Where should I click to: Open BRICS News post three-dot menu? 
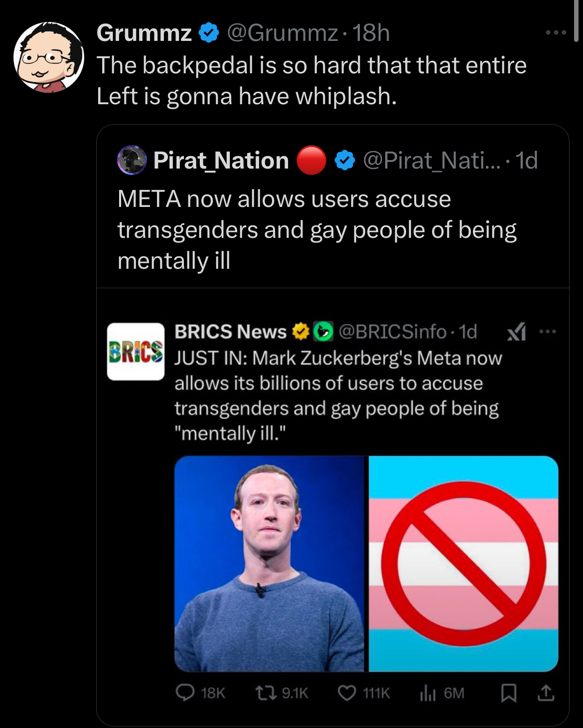(x=547, y=331)
